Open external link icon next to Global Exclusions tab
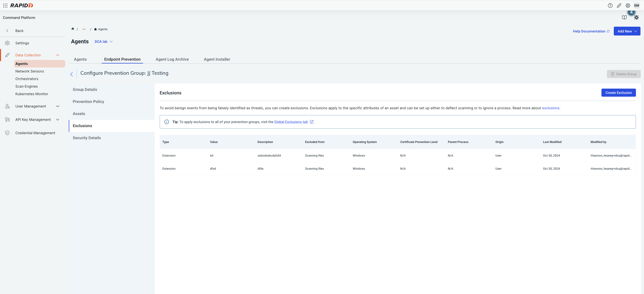Screen dimensions: 644x294 pos(312,122)
